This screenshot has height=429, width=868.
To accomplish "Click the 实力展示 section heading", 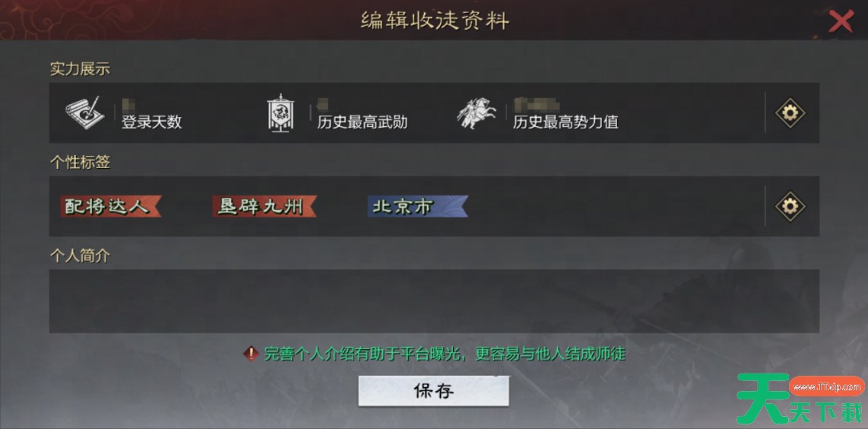I will (81, 69).
